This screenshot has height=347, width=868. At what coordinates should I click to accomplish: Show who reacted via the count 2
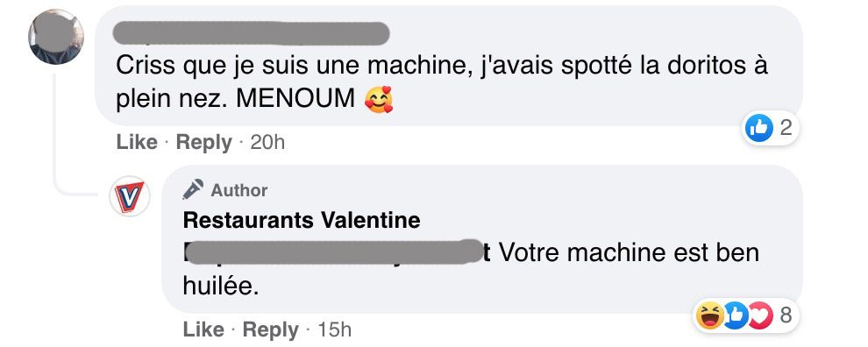[786, 129]
